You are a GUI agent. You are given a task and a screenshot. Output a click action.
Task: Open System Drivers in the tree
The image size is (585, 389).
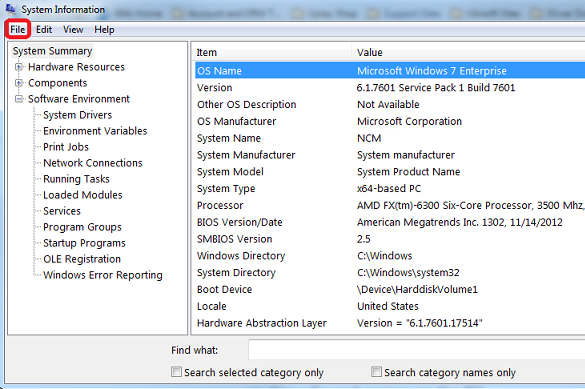[78, 115]
